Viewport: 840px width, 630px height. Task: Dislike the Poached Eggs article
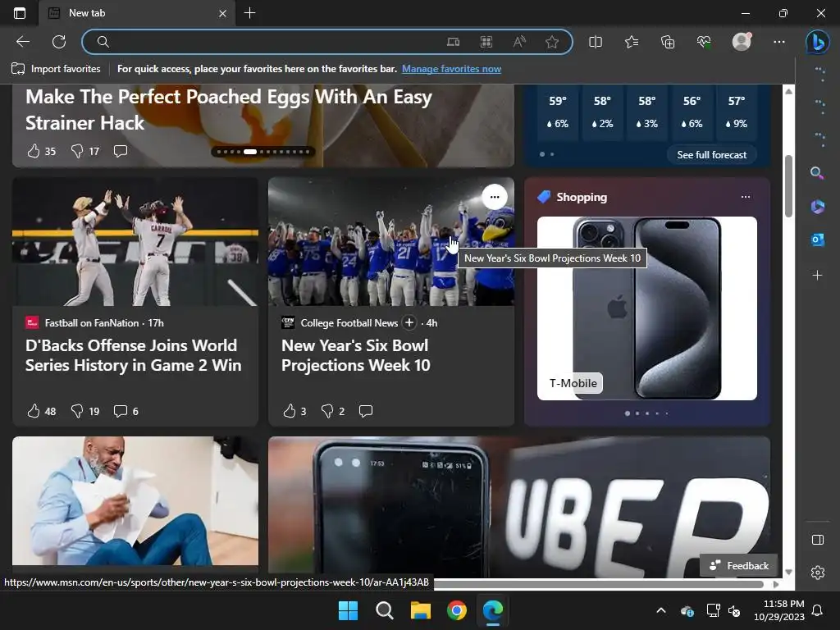click(77, 151)
